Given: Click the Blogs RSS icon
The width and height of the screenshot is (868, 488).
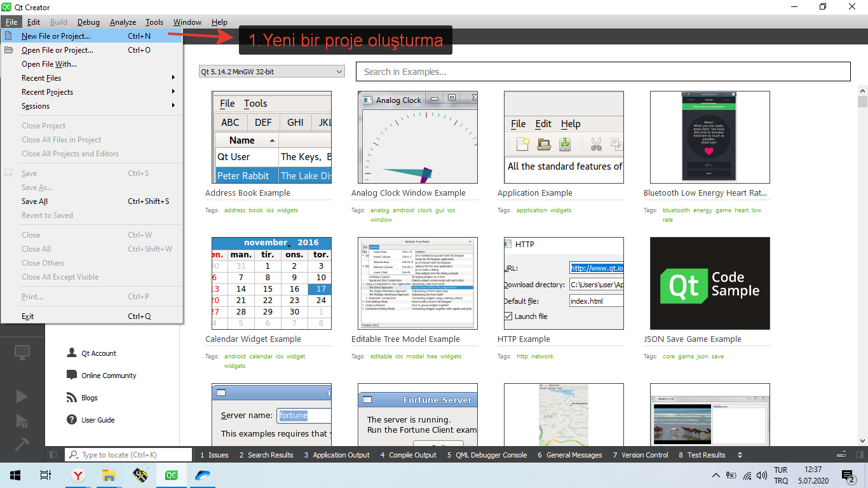Looking at the screenshot, I should 72,398.
